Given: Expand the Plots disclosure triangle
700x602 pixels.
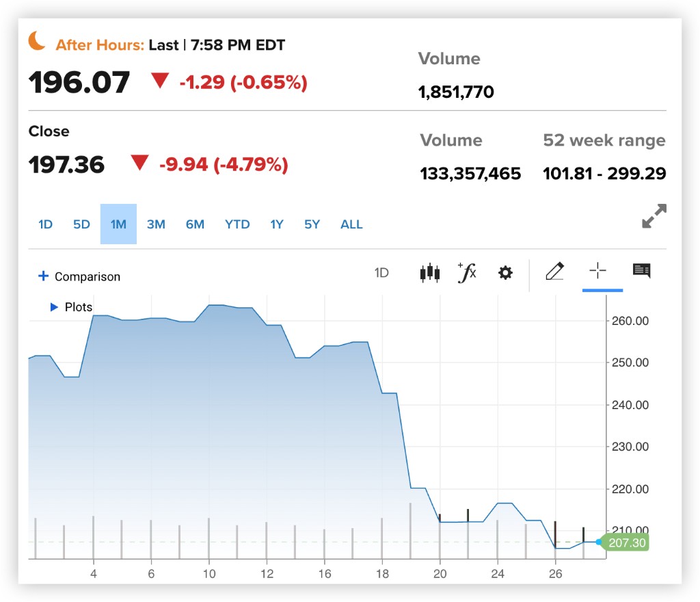Looking at the screenshot, I should point(55,307).
